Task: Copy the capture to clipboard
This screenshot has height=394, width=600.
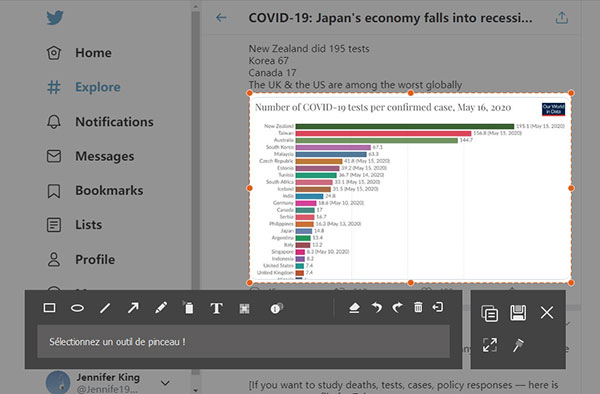Action: tap(489, 313)
